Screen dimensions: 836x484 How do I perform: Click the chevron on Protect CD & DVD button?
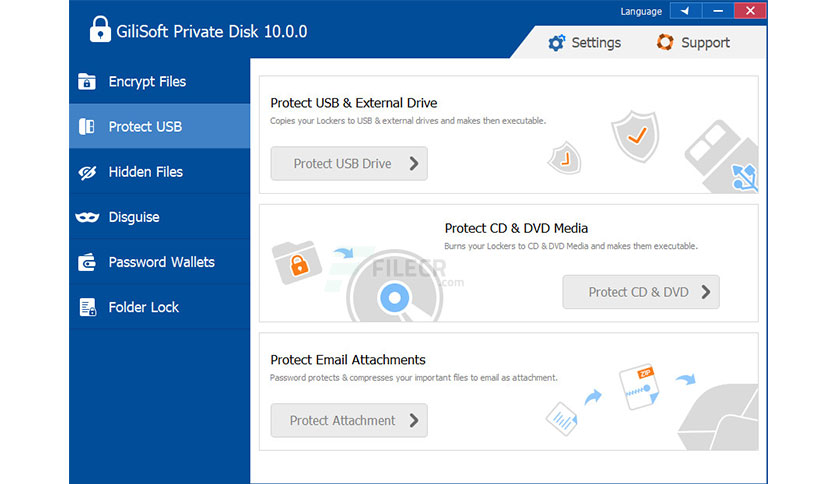(706, 292)
